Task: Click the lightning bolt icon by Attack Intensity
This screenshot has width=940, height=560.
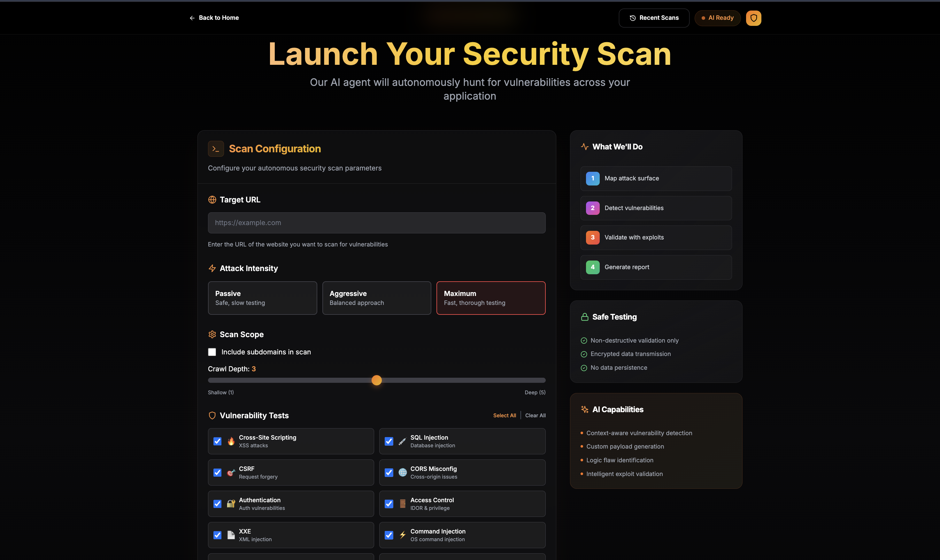Action: (x=212, y=268)
